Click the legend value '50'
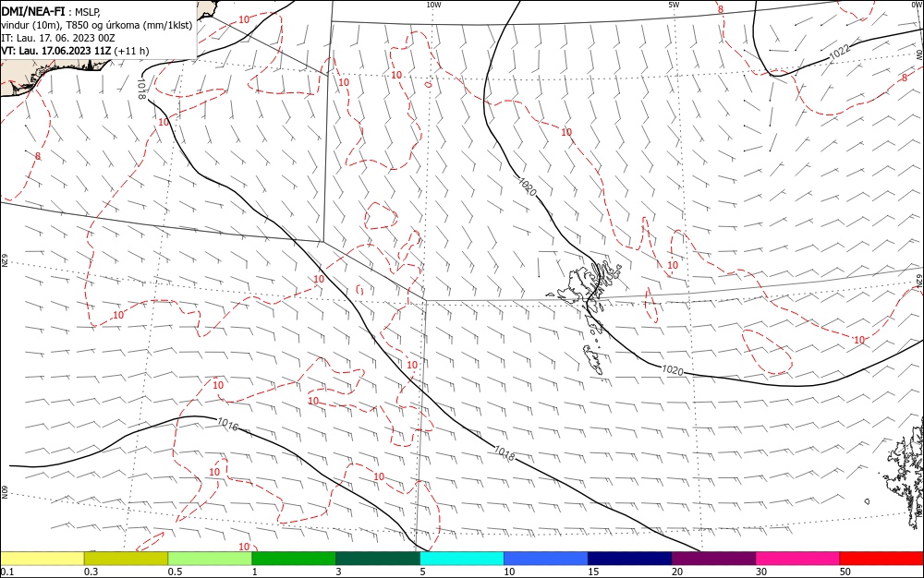Viewport: 924px width, 578px height. 845,572
